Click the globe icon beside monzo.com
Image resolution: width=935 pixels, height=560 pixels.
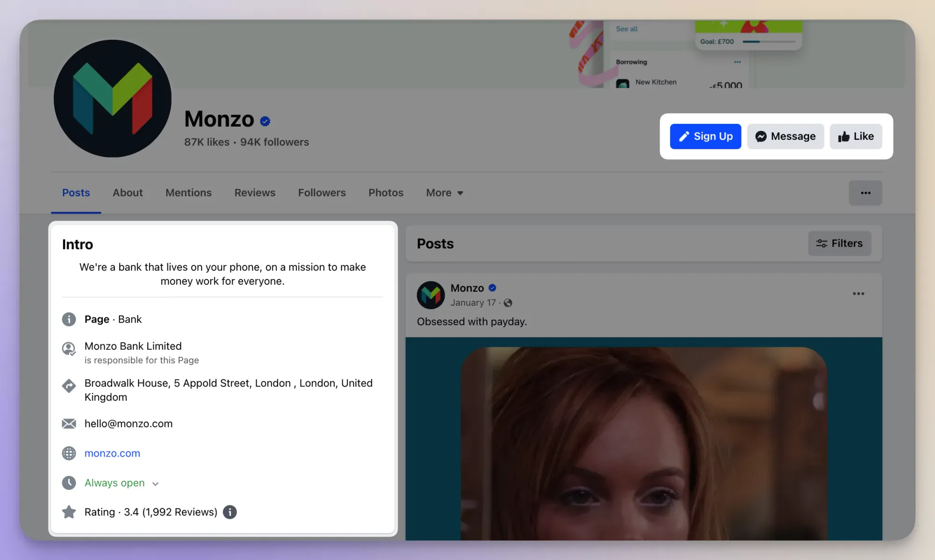click(69, 453)
